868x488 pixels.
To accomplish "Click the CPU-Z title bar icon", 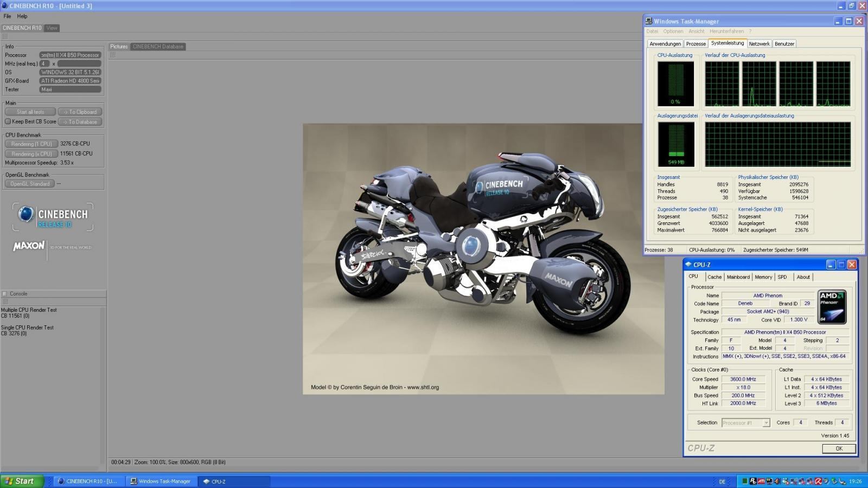I will (x=688, y=265).
